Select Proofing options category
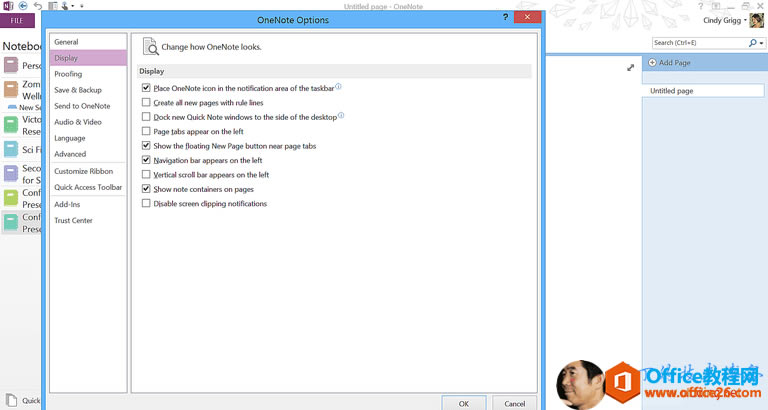Viewport: 768px width, 410px height. 88,74
